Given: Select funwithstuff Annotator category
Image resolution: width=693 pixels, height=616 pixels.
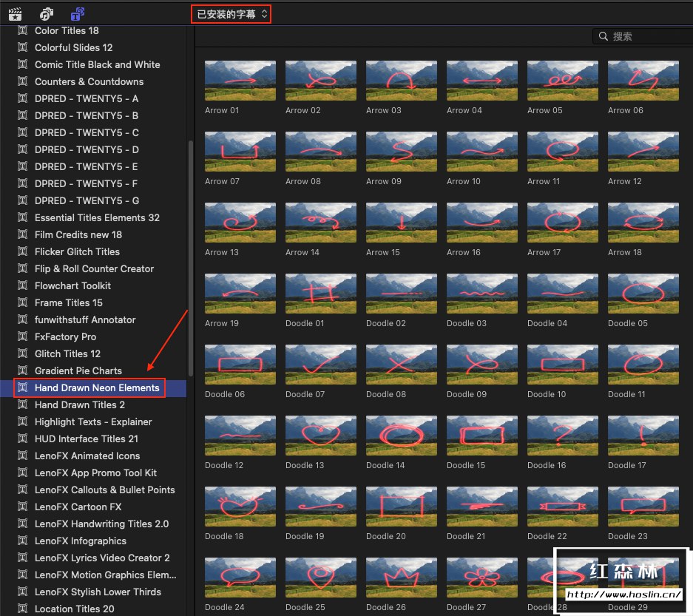Looking at the screenshot, I should click(85, 319).
